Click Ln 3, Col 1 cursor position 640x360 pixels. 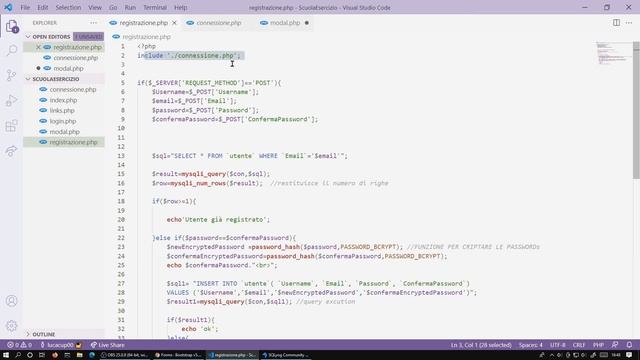tap(481, 345)
